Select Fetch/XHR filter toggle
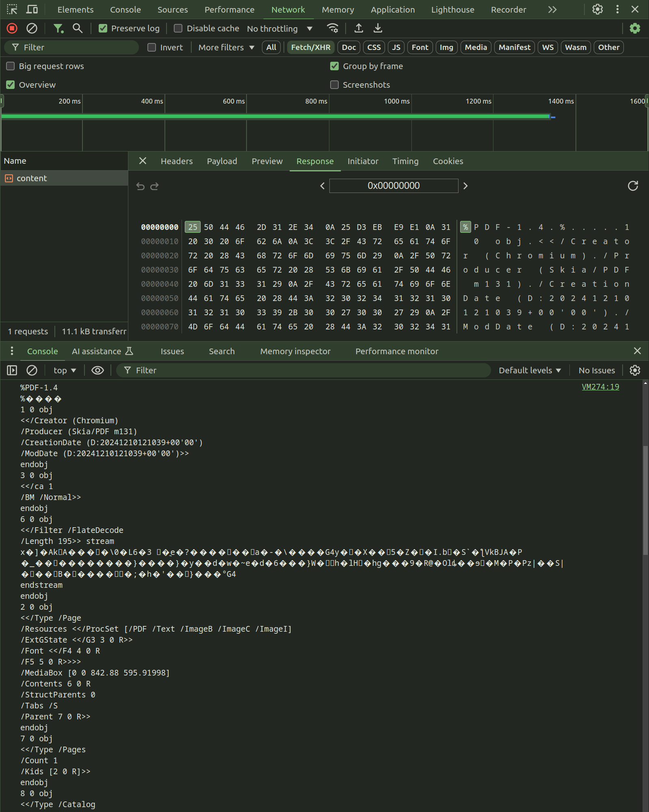This screenshot has width=649, height=812. coord(311,48)
